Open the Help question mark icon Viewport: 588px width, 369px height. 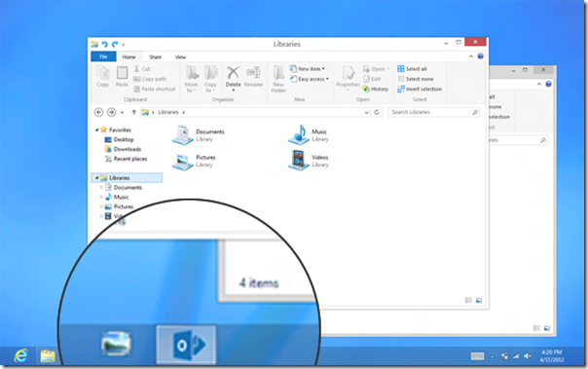tap(480, 56)
